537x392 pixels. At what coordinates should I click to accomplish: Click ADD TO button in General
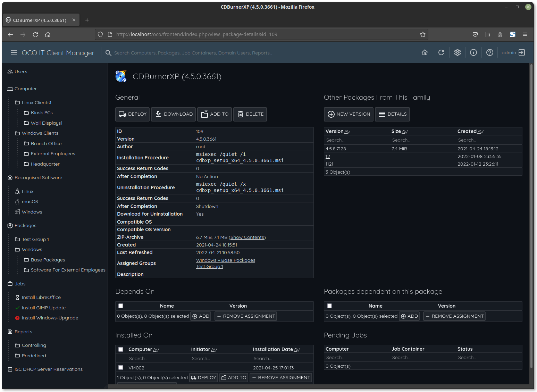pyautogui.click(x=215, y=114)
